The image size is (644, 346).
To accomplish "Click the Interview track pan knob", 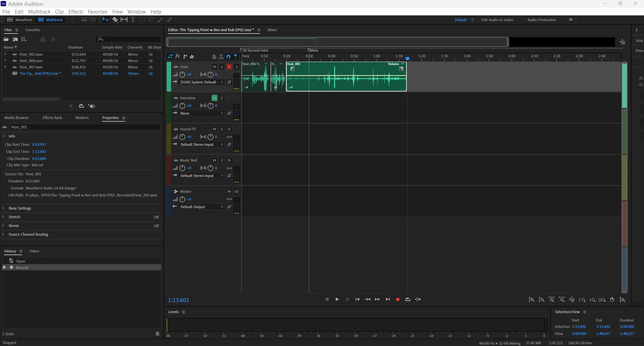I will [210, 106].
